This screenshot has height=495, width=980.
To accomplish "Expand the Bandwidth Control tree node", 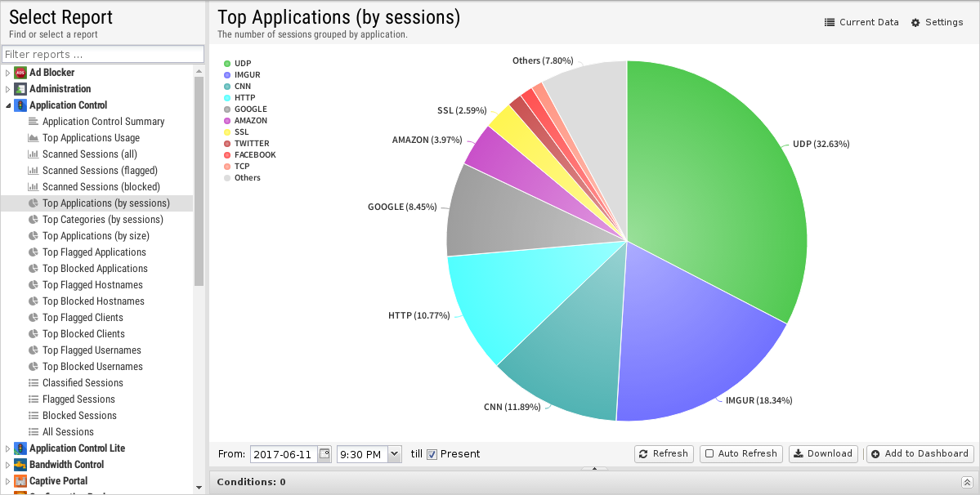I will point(7,465).
